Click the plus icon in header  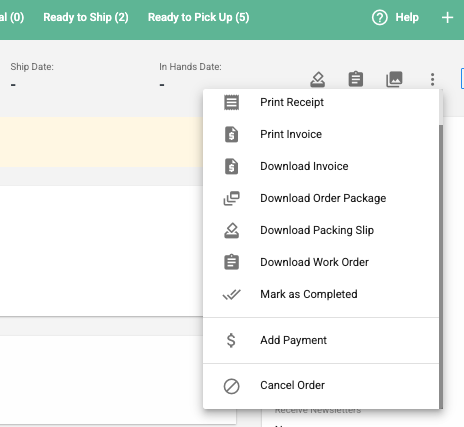[x=447, y=17]
